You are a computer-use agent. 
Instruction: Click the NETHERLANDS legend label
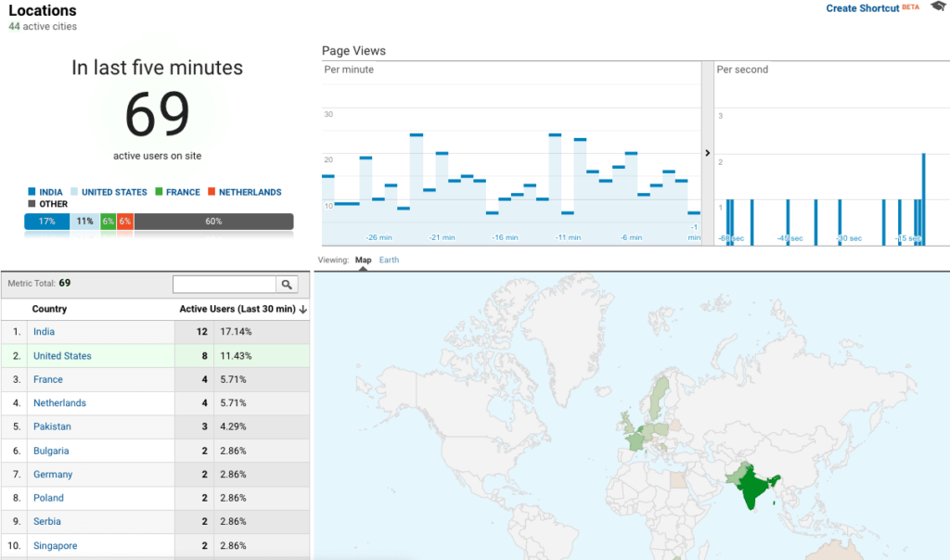pos(250,192)
